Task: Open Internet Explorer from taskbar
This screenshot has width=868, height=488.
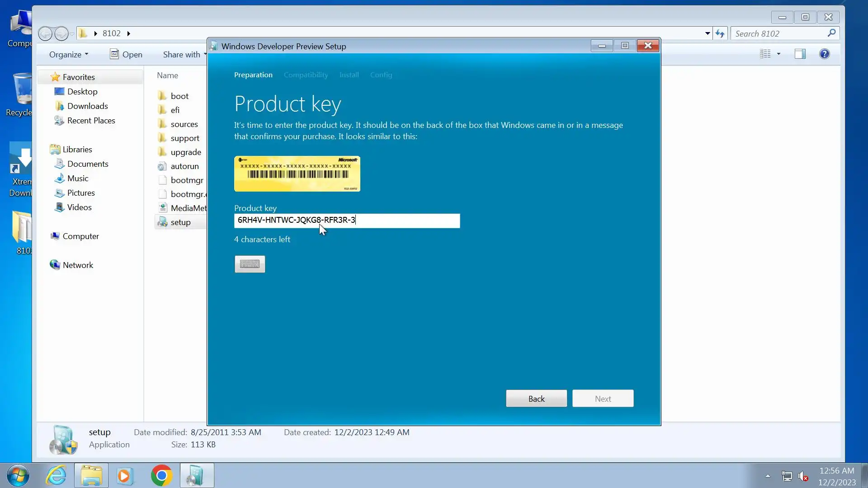Action: tap(57, 476)
